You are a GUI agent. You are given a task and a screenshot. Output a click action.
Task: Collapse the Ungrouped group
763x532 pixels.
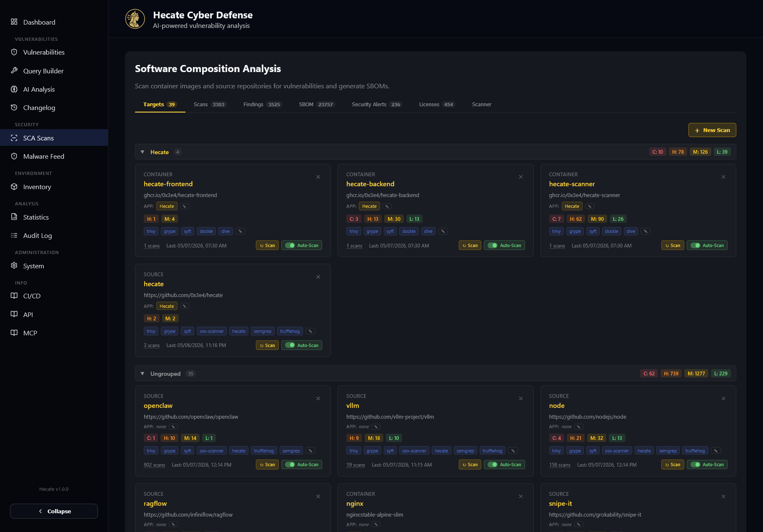[143, 374]
